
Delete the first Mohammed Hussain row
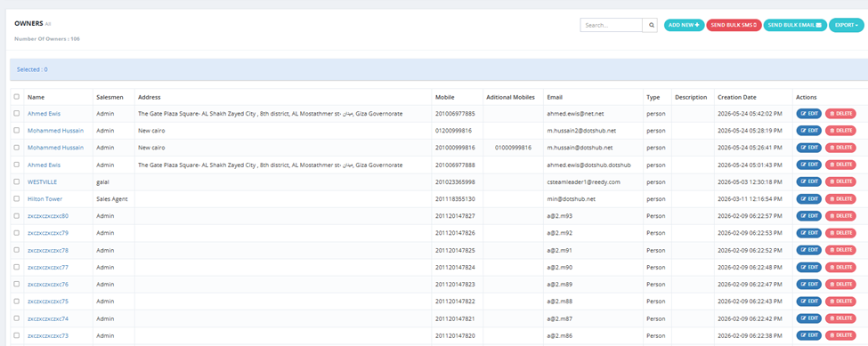click(840, 131)
